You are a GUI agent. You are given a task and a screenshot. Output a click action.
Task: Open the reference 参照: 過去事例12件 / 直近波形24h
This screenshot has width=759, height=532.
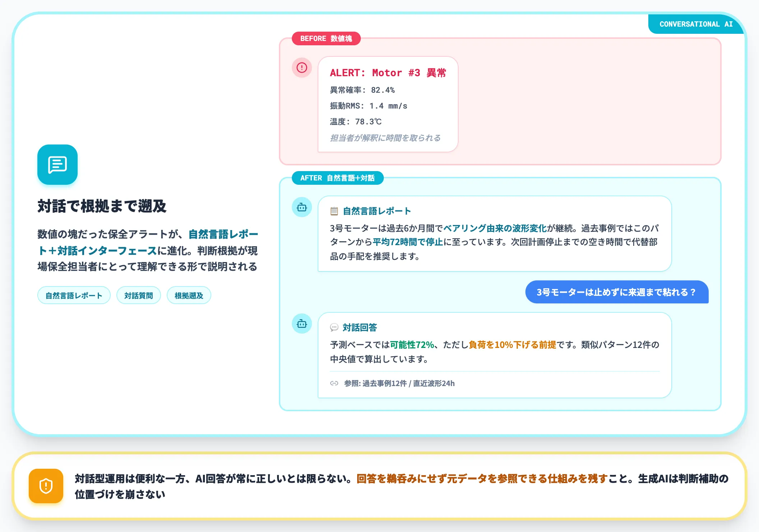click(399, 383)
